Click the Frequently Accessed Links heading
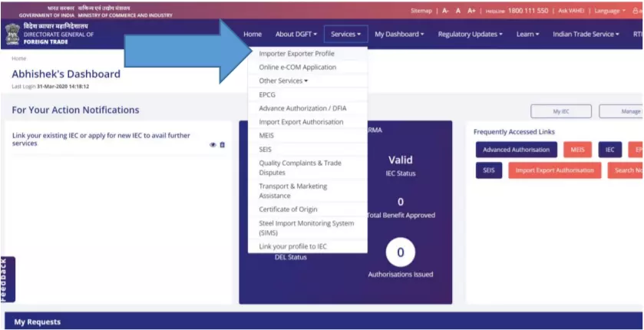The height and width of the screenshot is (330, 644). point(514,132)
